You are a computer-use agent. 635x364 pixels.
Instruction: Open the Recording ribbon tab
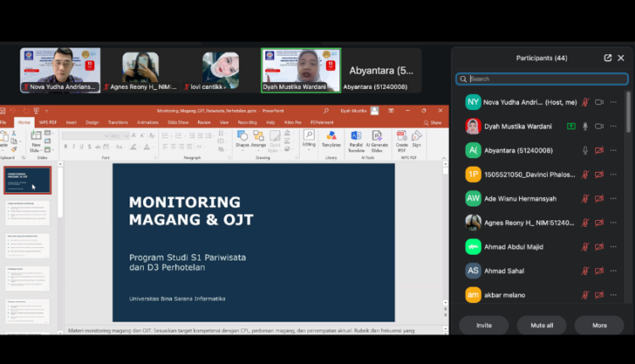pyautogui.click(x=247, y=122)
